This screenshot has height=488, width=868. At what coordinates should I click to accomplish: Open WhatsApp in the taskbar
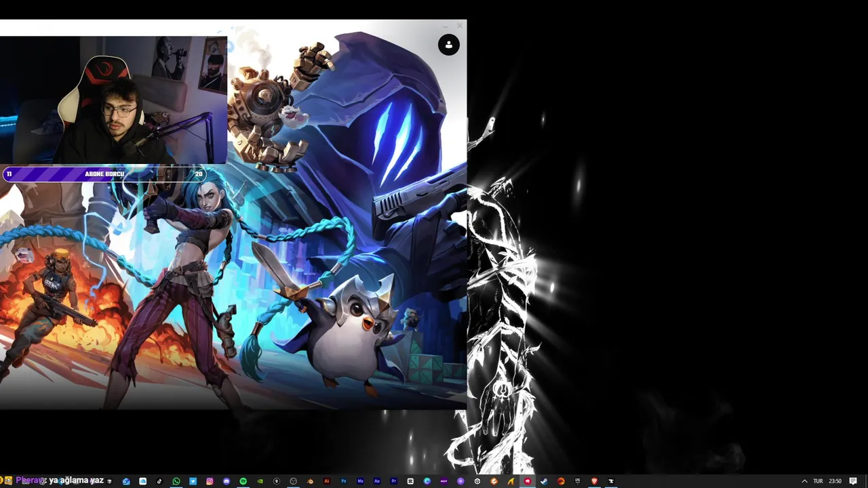tap(176, 481)
